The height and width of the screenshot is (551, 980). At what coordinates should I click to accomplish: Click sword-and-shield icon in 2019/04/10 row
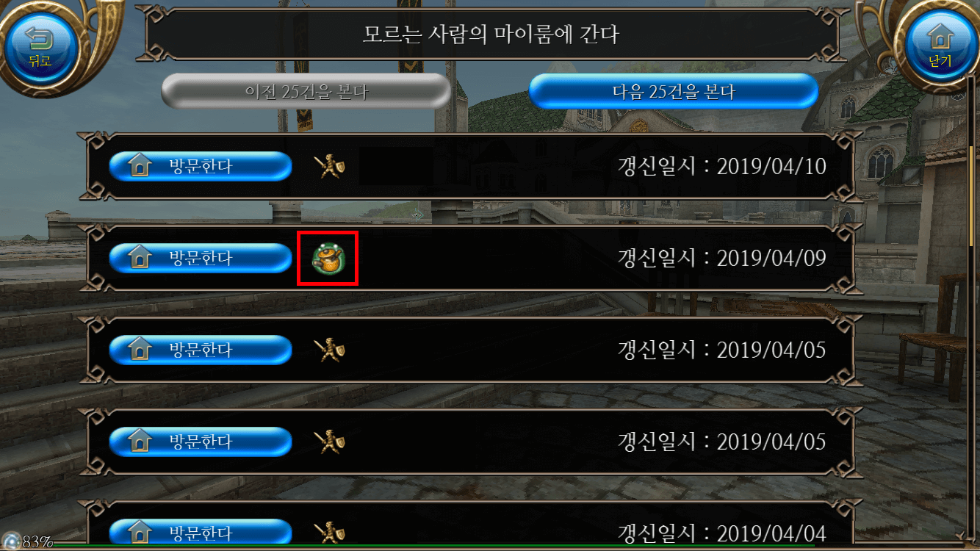tap(329, 167)
